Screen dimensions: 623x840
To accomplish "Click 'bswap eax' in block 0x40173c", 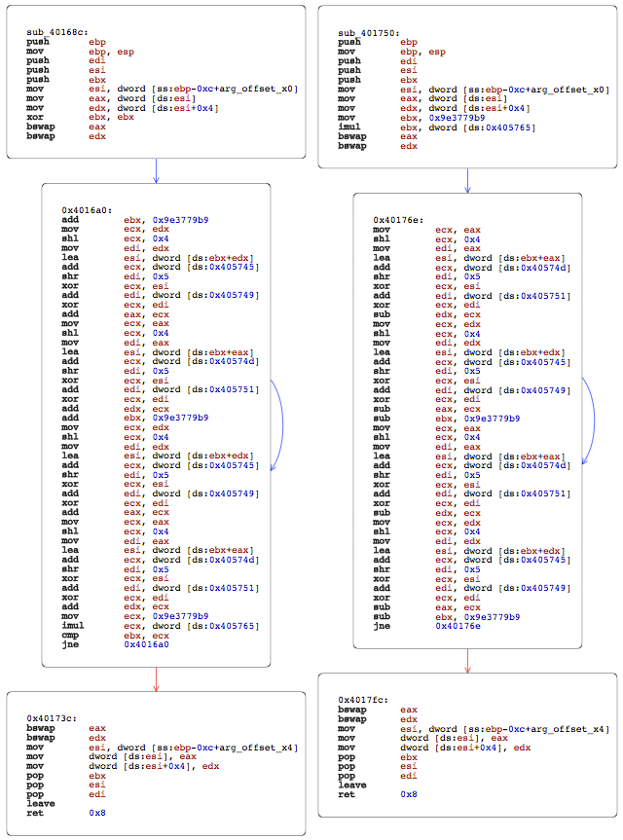I will click(x=66, y=728).
